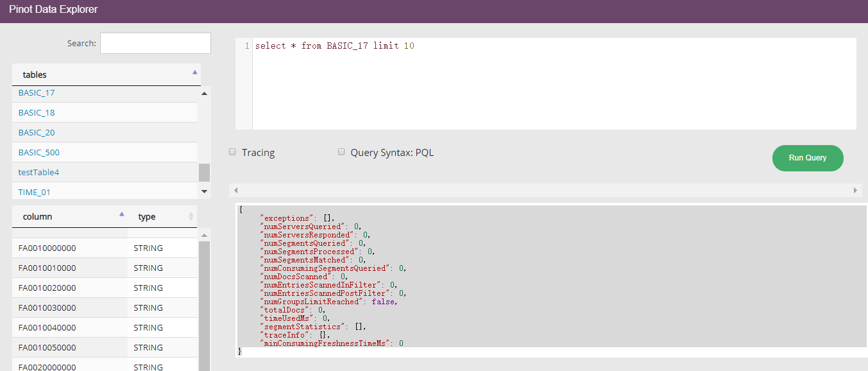
Task: Select the FA0010010000 column row
Action: click(x=105, y=268)
